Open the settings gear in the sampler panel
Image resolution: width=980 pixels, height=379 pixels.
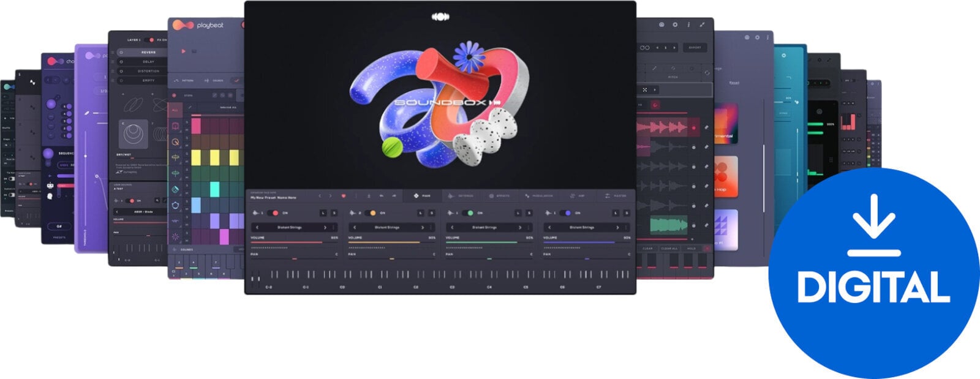pyautogui.click(x=675, y=25)
